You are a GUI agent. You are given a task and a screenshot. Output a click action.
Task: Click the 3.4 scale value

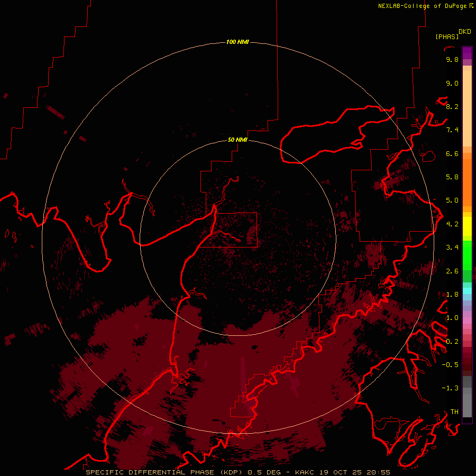click(x=452, y=248)
